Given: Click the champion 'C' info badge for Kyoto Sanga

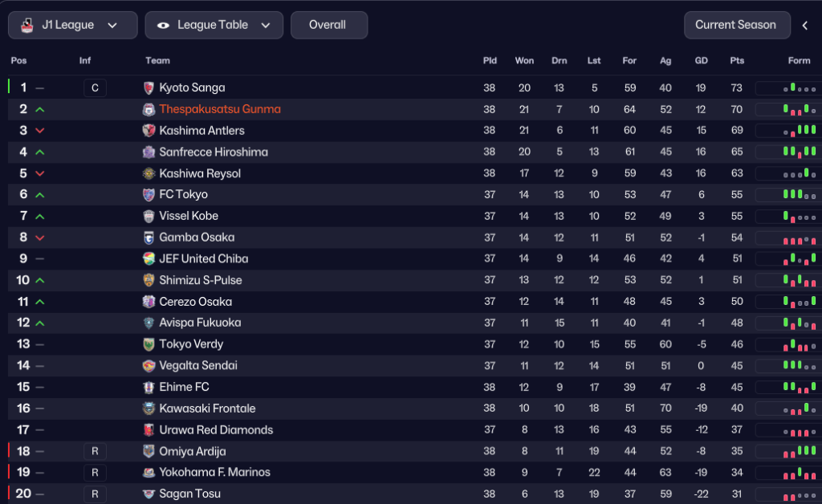Looking at the screenshot, I should [95, 88].
